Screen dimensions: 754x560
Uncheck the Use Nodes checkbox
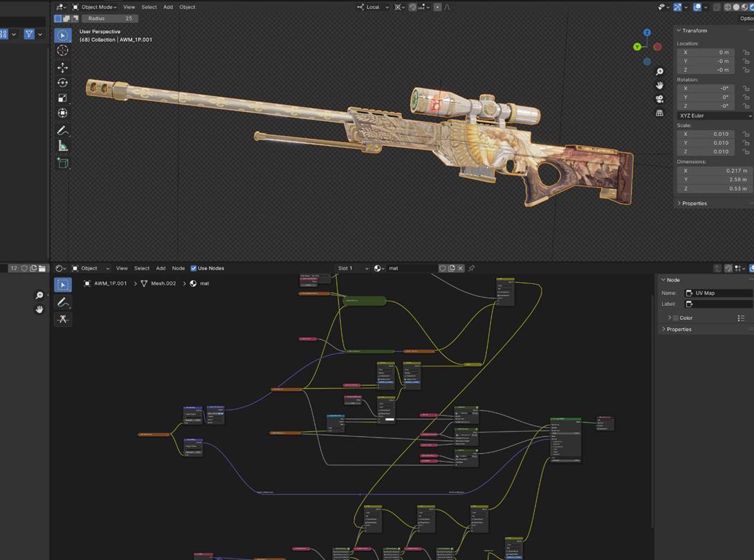point(194,268)
